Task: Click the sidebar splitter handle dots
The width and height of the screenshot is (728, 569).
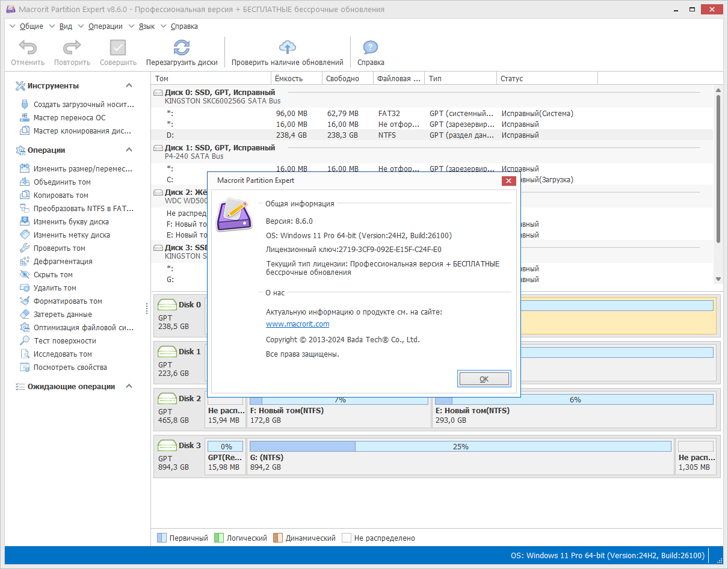Action: click(147, 308)
